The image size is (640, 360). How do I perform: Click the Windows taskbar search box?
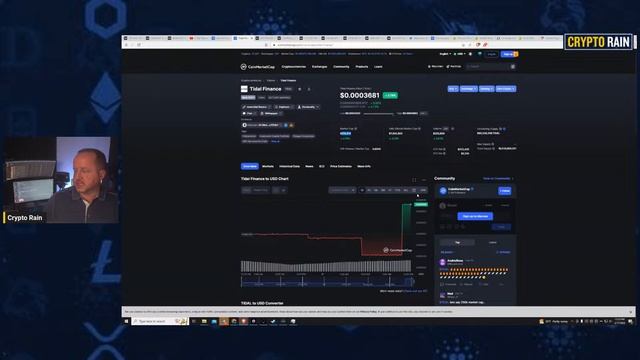[160, 322]
